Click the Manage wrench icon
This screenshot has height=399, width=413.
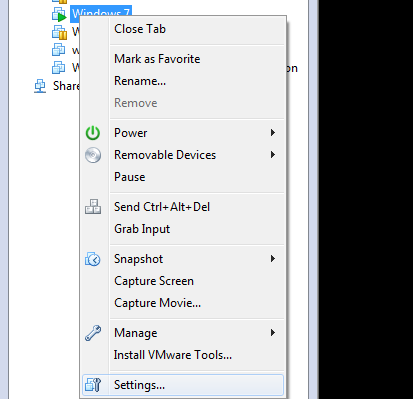pos(93,333)
